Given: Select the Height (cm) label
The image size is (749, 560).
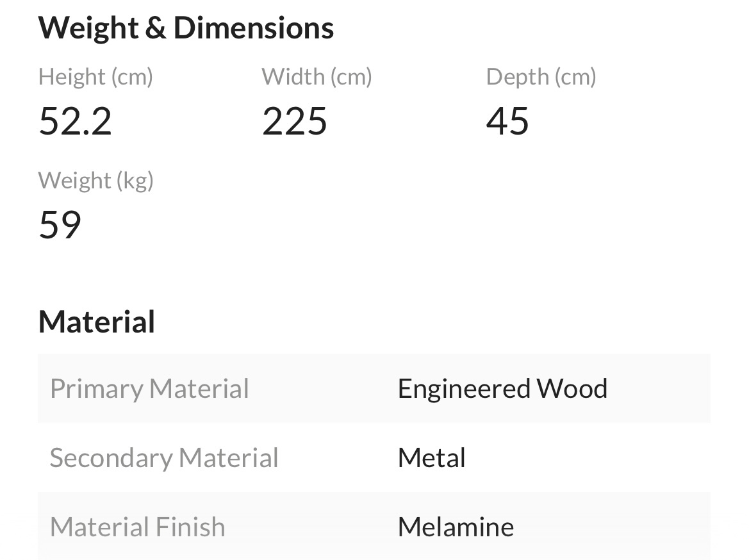Looking at the screenshot, I should pos(95,77).
